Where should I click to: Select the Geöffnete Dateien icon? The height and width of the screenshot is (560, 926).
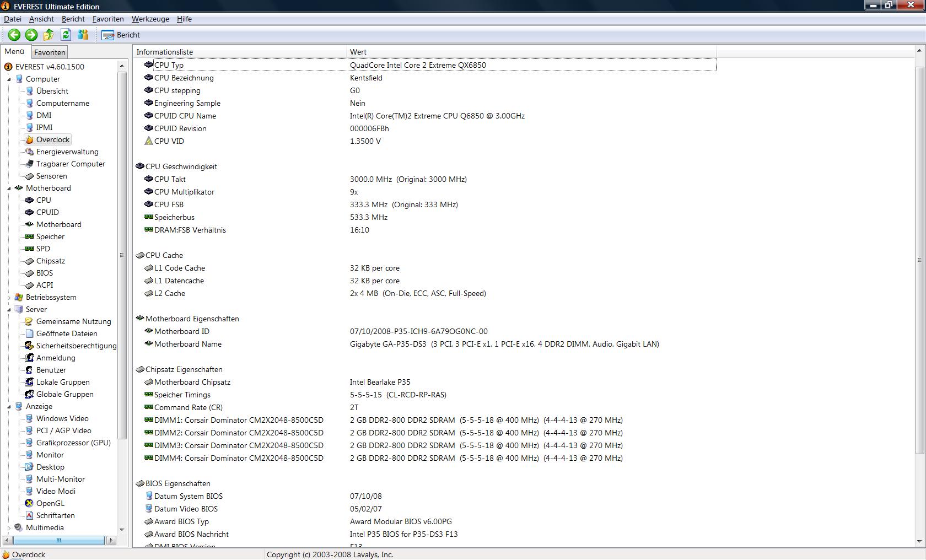[x=30, y=333]
